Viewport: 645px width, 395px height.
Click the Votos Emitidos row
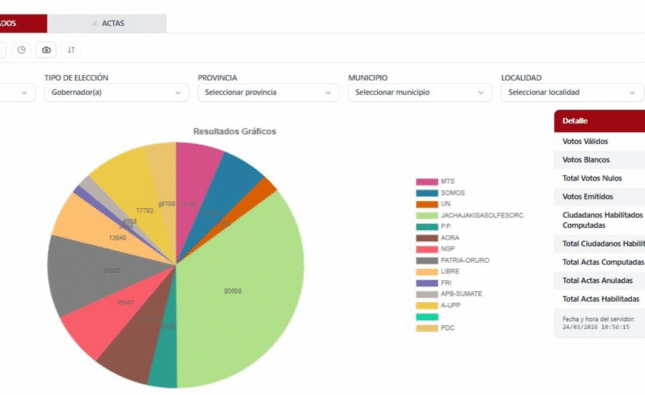599,197
